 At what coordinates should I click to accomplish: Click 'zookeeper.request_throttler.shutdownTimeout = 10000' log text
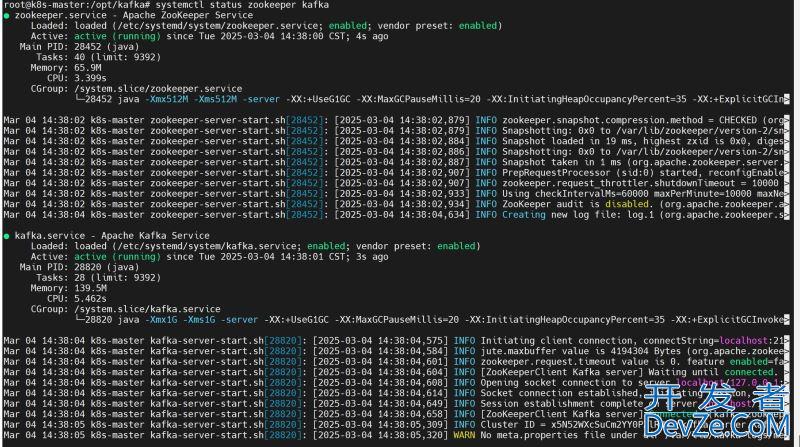(x=640, y=183)
